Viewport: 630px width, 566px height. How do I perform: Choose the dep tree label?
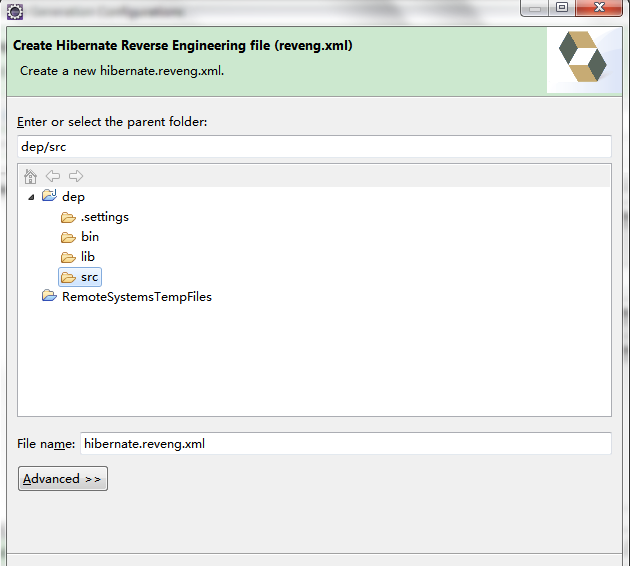pyautogui.click(x=74, y=197)
